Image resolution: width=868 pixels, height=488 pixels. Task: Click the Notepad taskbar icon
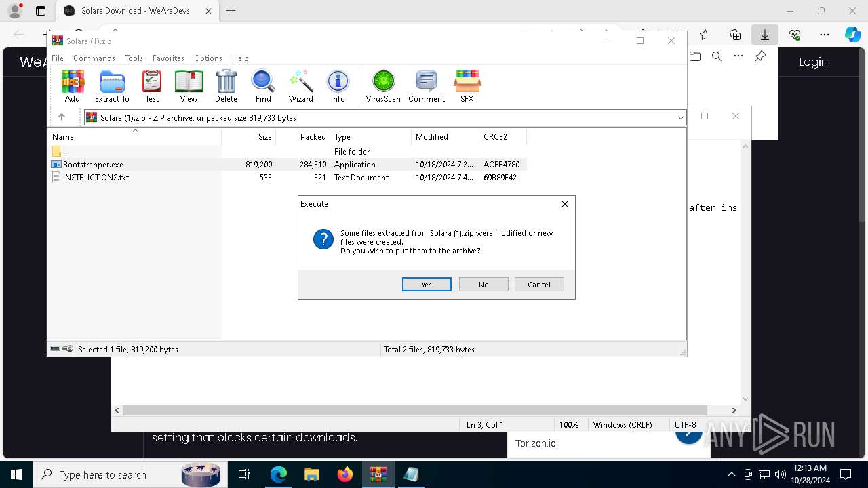click(x=411, y=474)
